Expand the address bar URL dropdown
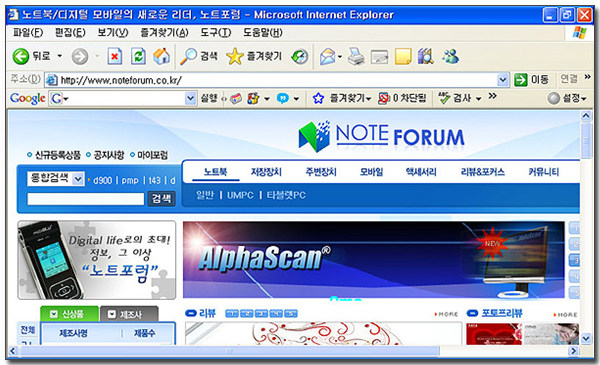Image resolution: width=600 pixels, height=365 pixels. pyautogui.click(x=503, y=80)
